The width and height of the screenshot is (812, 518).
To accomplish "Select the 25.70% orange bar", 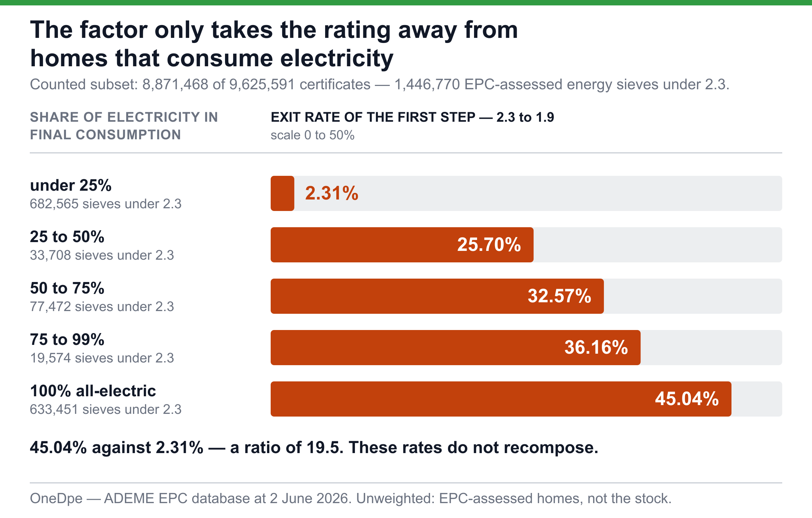I will [402, 245].
